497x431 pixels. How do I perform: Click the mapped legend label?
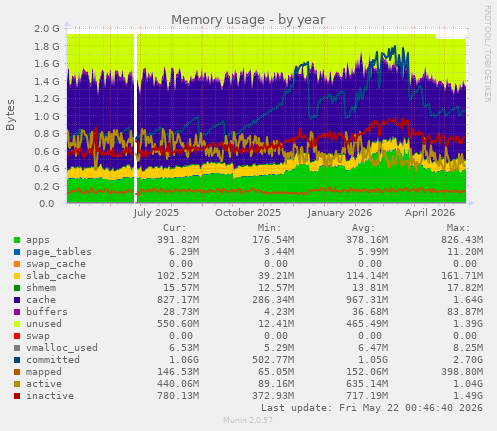coord(44,372)
